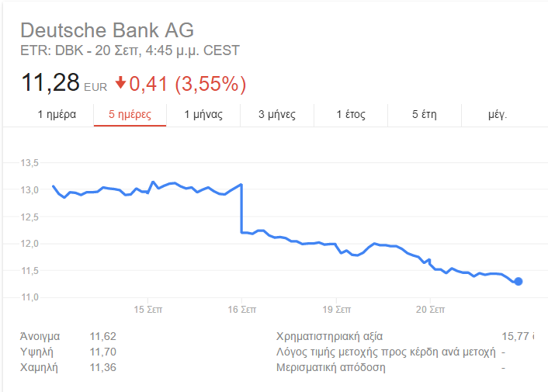Switch to the 1 μήνας range
Image resolution: width=548 pixels, height=392 pixels.
[203, 115]
